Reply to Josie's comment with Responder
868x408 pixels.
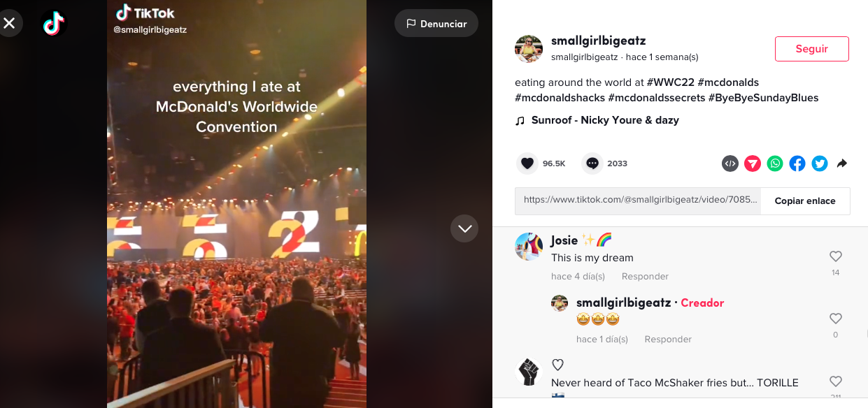645,277
